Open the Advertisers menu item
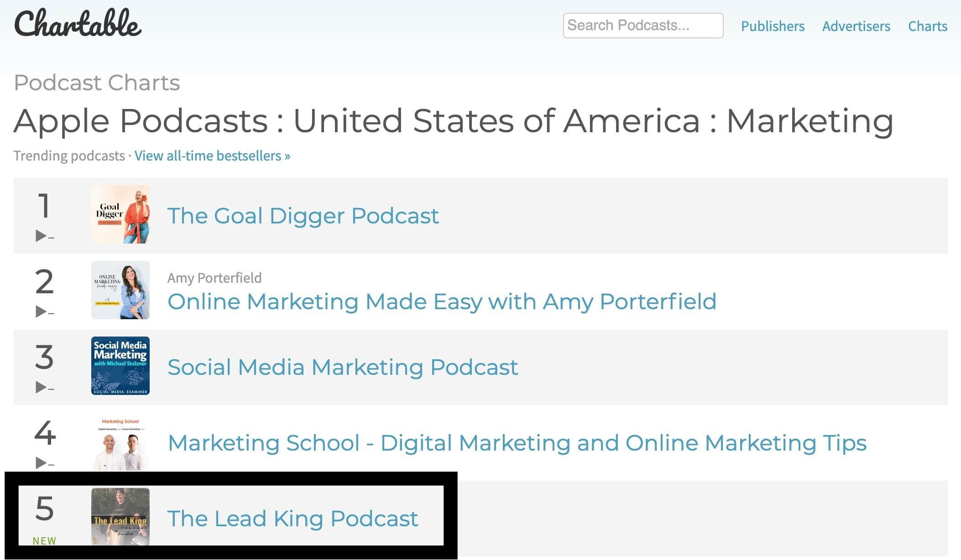This screenshot has width=961, height=560. pyautogui.click(x=856, y=26)
